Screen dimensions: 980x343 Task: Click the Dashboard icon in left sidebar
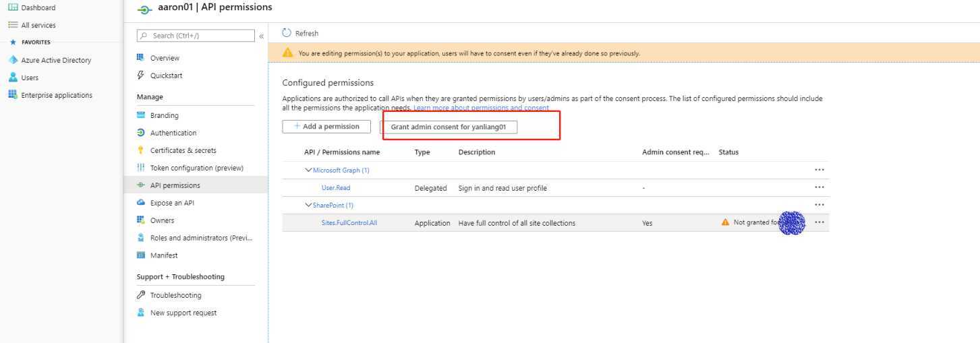pos(13,7)
